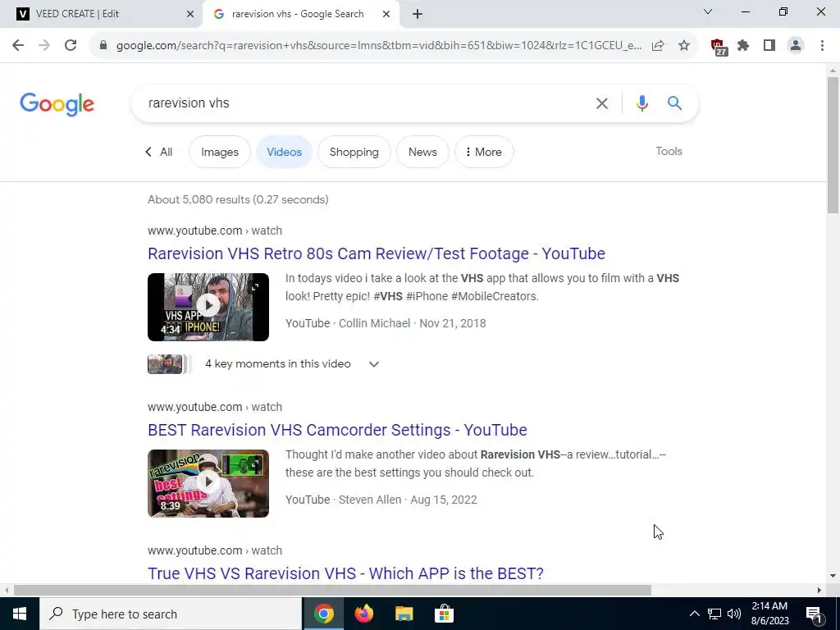Open the Chrome profile avatar
Image resolution: width=840 pixels, height=630 pixels.
[796, 46]
